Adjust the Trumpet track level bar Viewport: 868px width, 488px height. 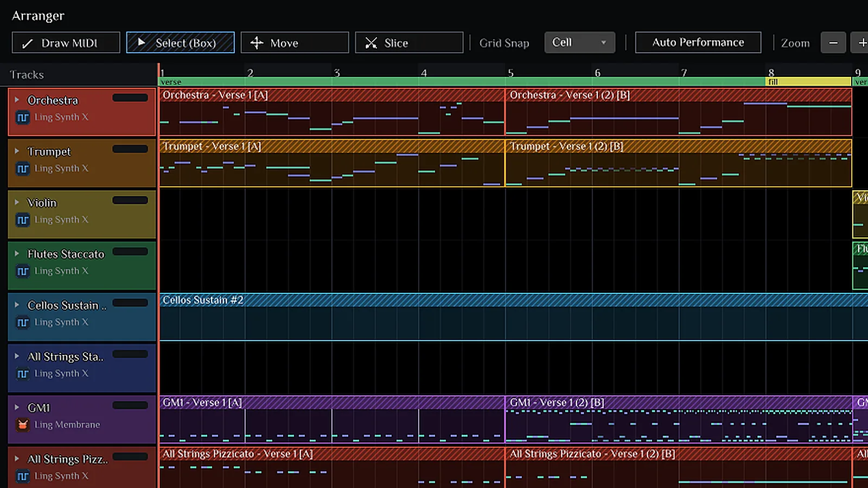pos(130,149)
